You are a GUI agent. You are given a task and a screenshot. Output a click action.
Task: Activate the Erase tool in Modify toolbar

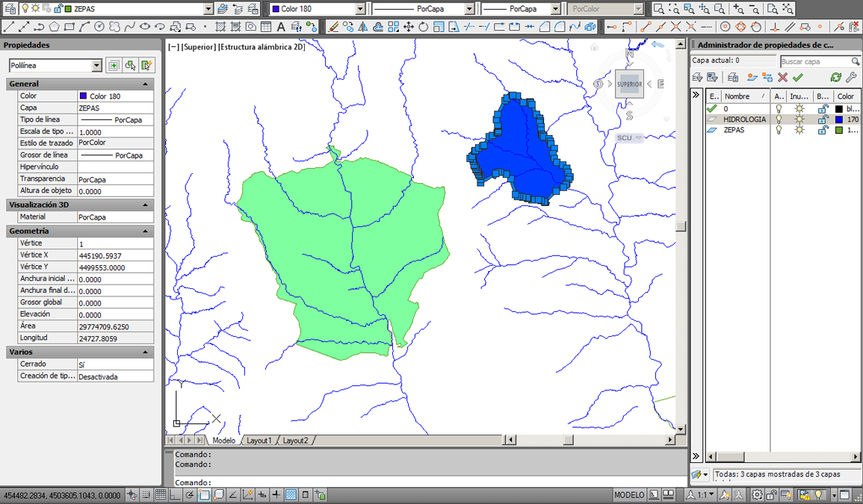333,27
